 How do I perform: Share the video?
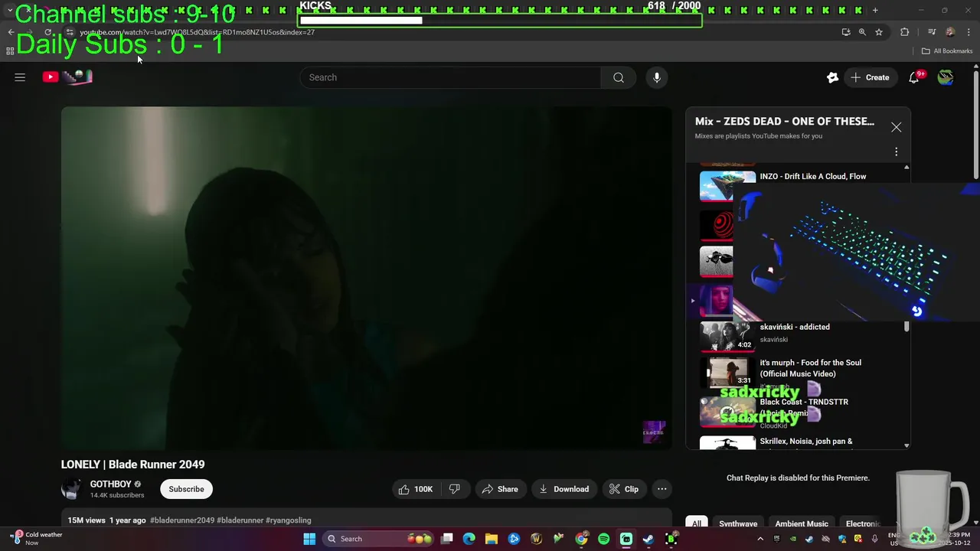(499, 489)
